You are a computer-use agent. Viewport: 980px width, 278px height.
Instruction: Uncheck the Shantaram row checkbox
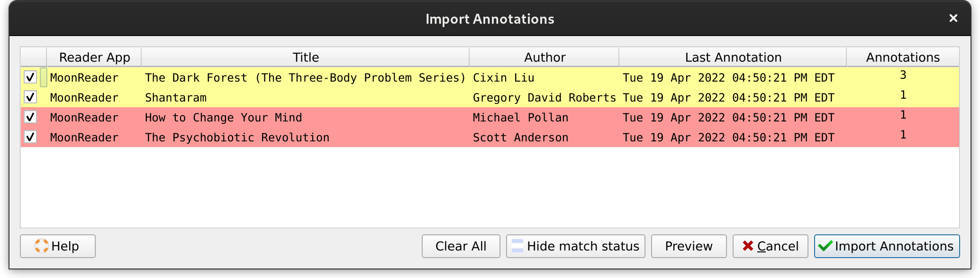click(x=30, y=97)
